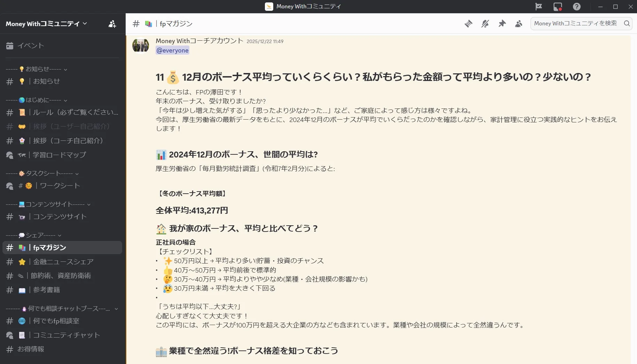This screenshot has height=364, width=637.
Task: Open the 何でもfp相談室 channel
Action: (x=56, y=321)
